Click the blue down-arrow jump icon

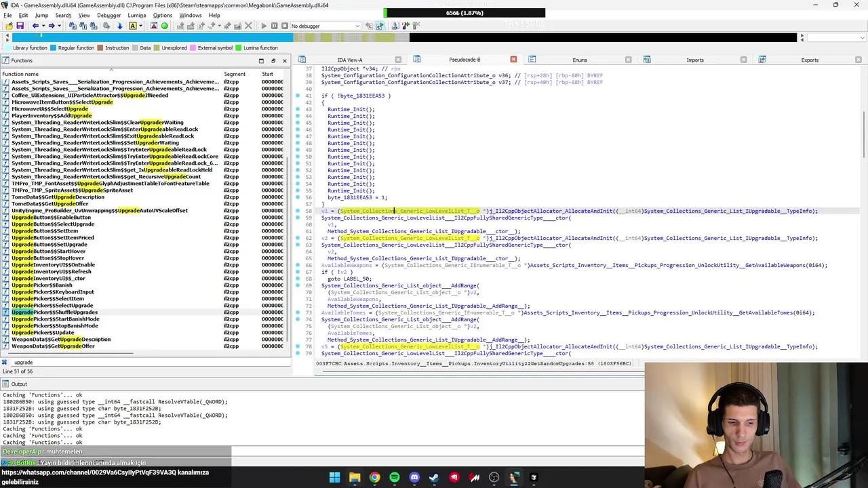click(119, 26)
